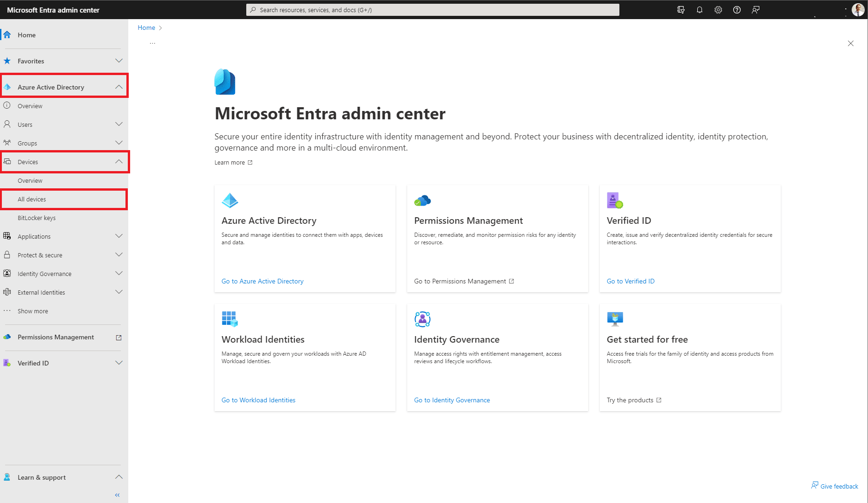Viewport: 868px width, 503px height.
Task: Click the Permissions Management external link icon
Action: (118, 338)
